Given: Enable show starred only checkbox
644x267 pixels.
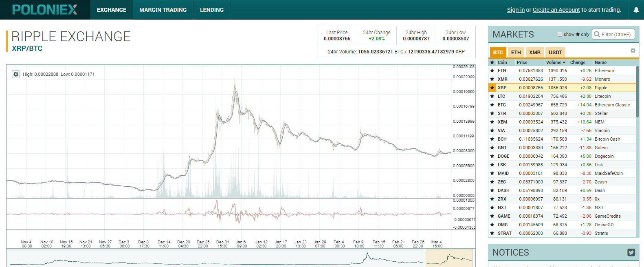Looking at the screenshot, I should coord(560,34).
